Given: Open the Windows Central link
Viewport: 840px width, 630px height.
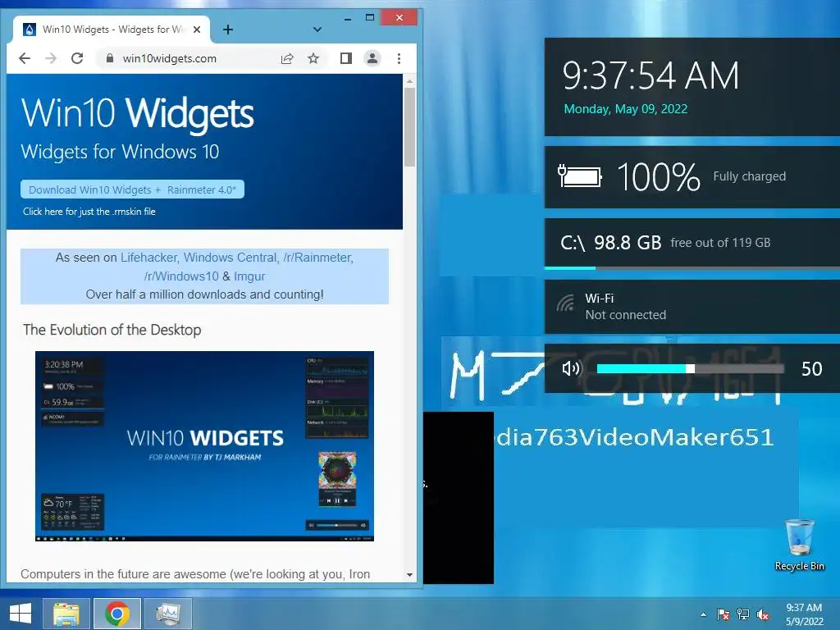Looking at the screenshot, I should click(x=230, y=258).
